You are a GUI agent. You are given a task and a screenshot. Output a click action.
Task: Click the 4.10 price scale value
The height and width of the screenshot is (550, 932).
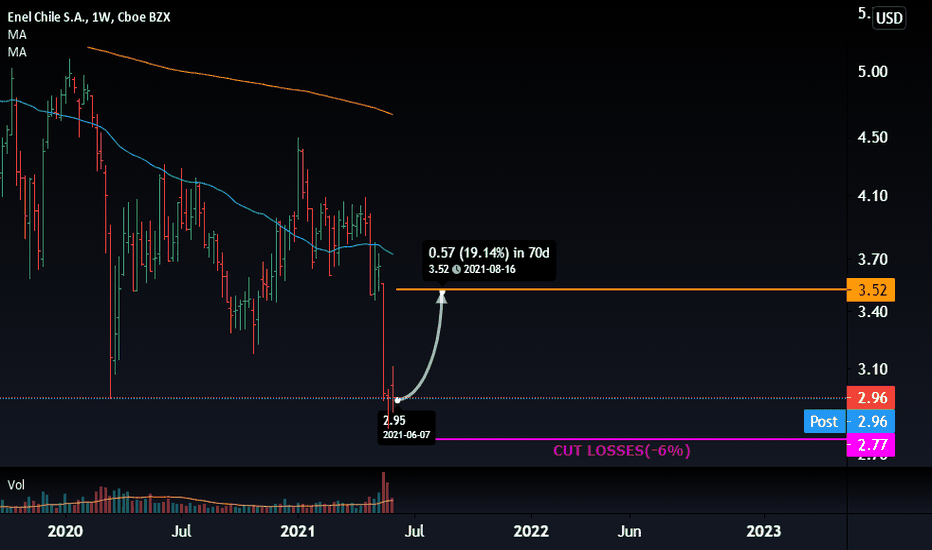point(872,196)
